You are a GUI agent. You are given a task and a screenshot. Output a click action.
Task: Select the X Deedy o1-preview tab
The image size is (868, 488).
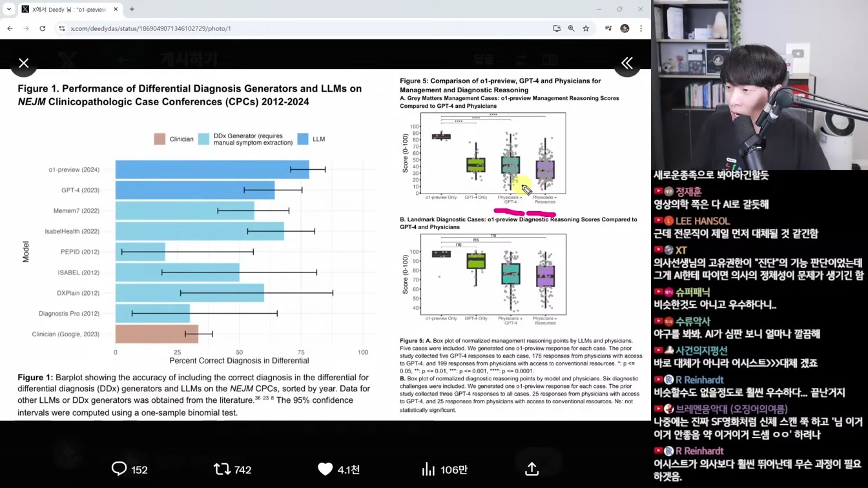tap(68, 9)
